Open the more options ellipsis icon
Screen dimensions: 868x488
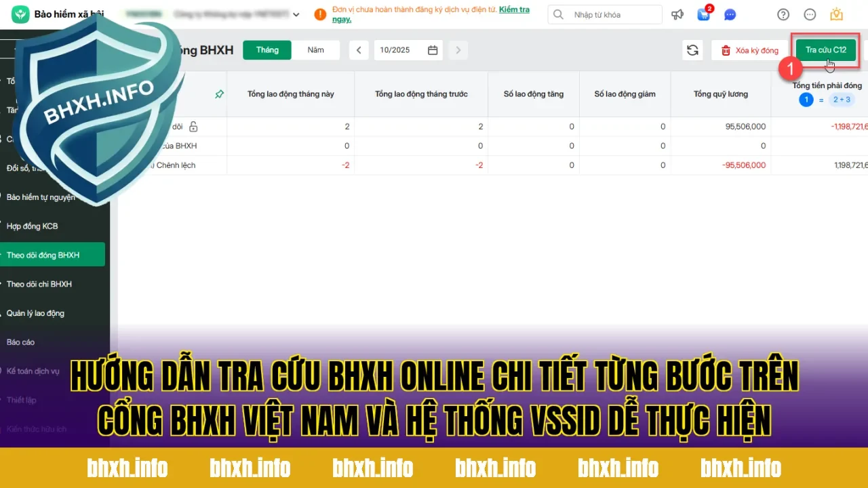[810, 14]
